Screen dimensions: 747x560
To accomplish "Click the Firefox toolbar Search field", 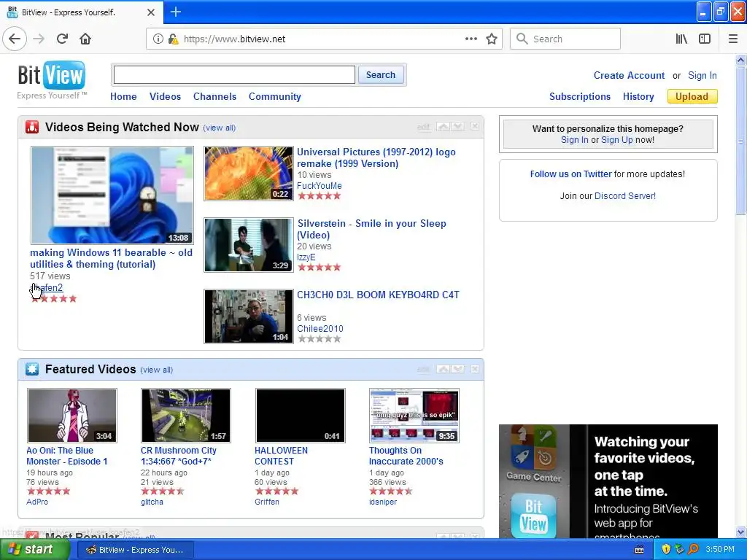I will 565,39.
